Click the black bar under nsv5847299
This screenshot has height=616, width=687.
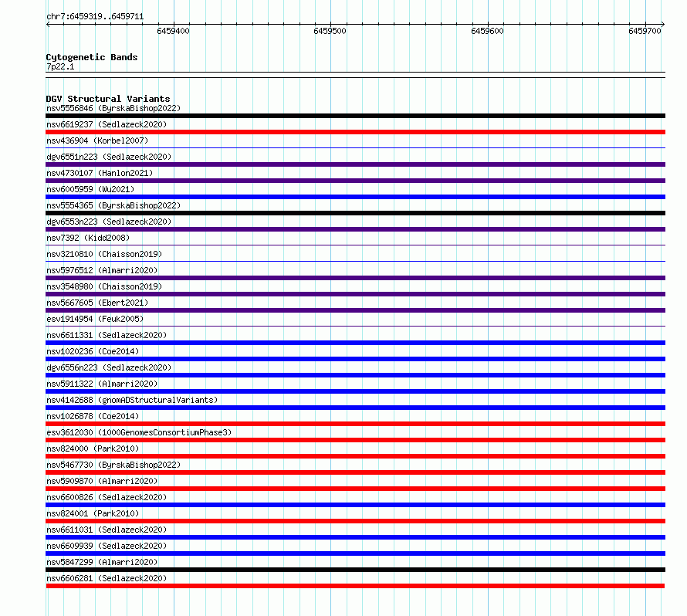tap(355, 570)
